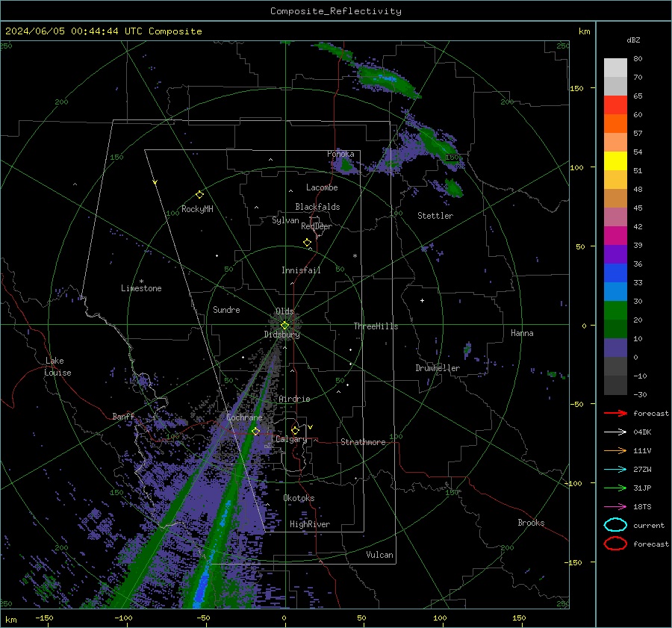Click the Ponoka city label
This screenshot has height=628, width=672.
tap(340, 154)
